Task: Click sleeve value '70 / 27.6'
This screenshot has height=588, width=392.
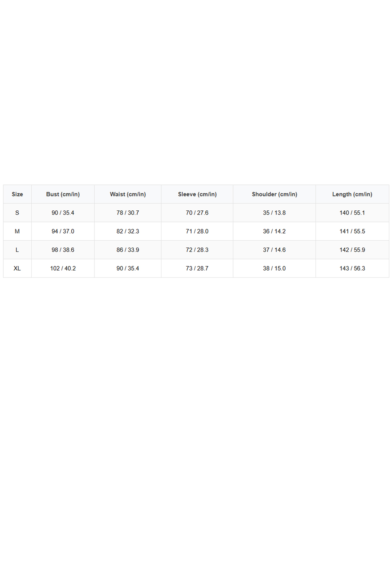Action: (197, 213)
